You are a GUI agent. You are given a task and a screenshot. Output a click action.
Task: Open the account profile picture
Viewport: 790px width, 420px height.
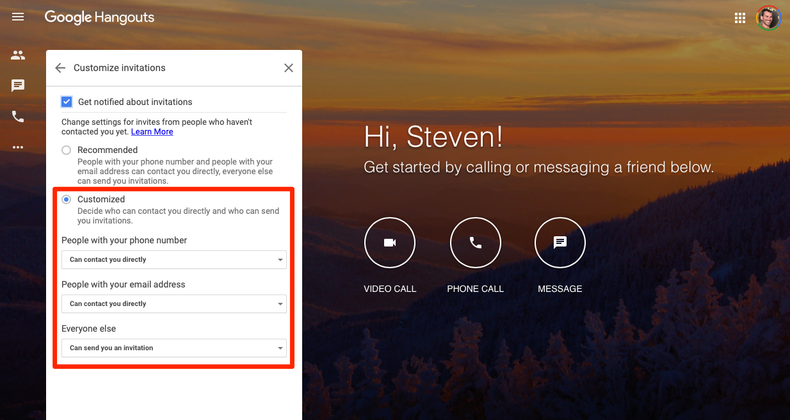point(768,18)
